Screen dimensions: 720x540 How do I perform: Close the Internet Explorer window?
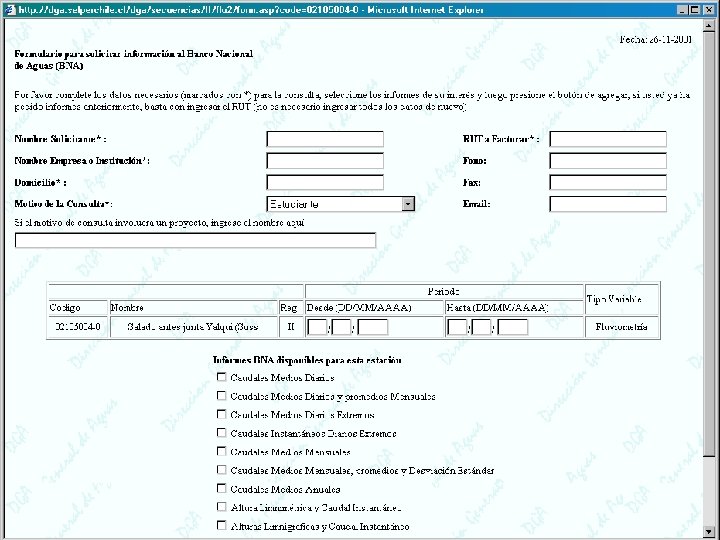point(709,10)
